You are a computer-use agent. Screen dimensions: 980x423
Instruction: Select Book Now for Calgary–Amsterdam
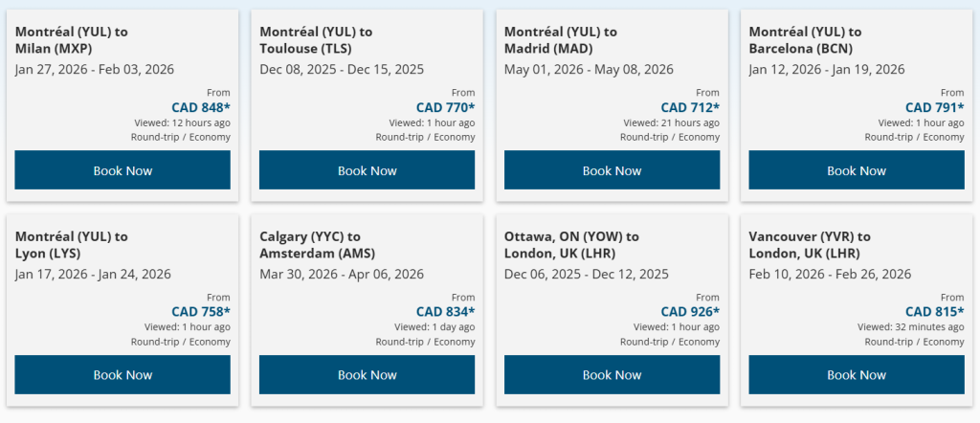[x=367, y=375]
